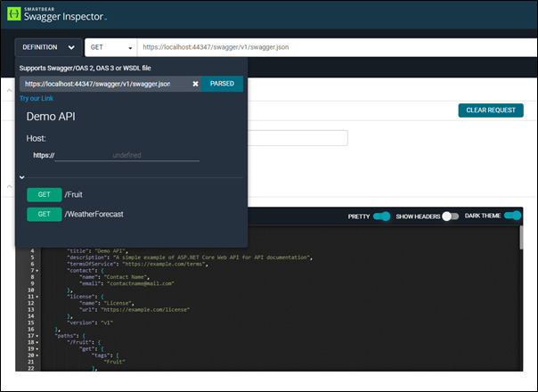538x392 pixels.
Task: Open the Try our Link hyperlink
Action: (x=37, y=99)
